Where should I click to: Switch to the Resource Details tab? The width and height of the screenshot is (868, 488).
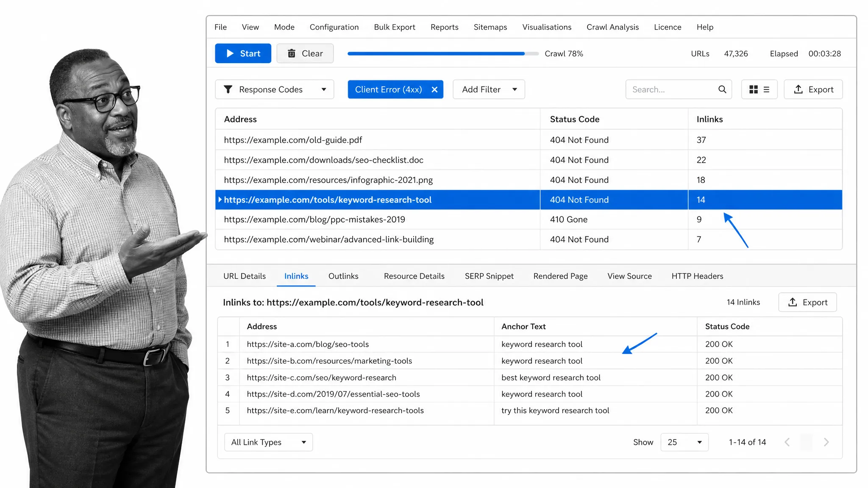tap(414, 276)
